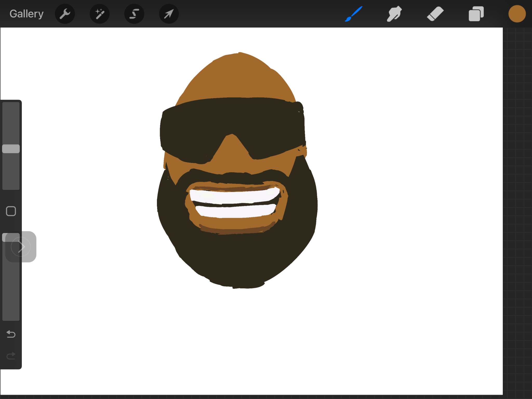
Task: Activate the Transform arrow tool
Action: tap(169, 14)
